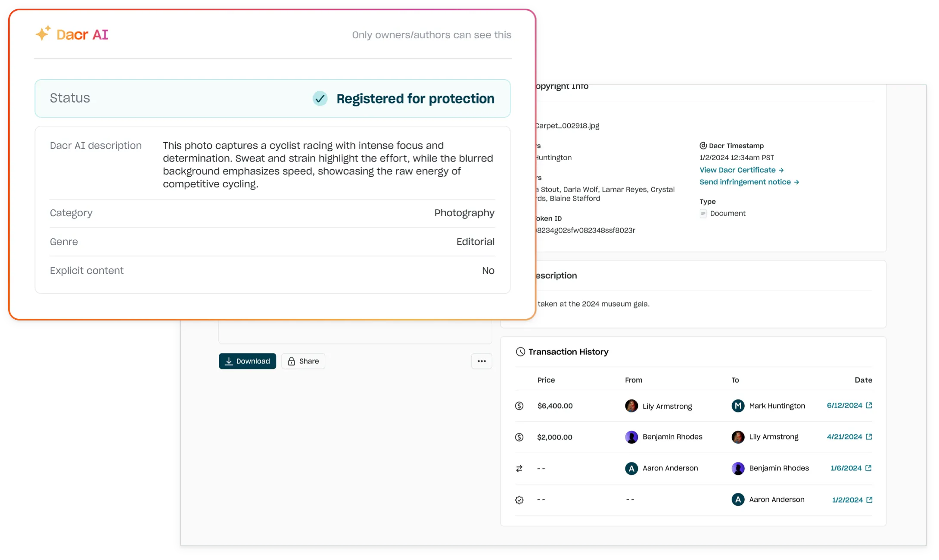Click the Dacr AI description paragraph
This screenshot has height=560, width=939.
[x=328, y=165]
